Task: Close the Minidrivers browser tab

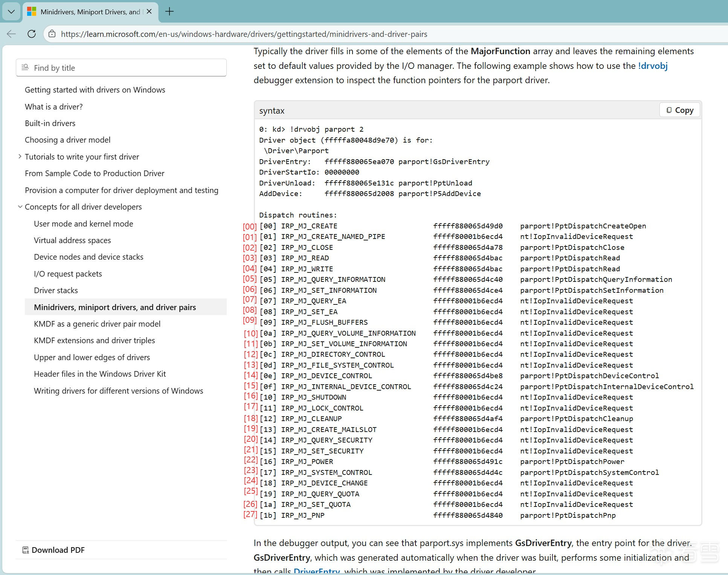Action: [149, 12]
